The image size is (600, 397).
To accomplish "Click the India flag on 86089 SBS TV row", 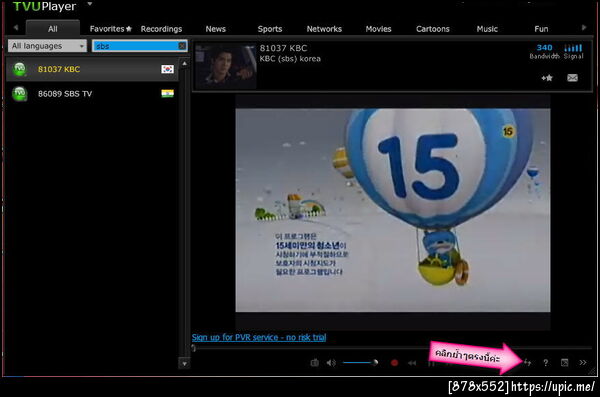I will click(167, 93).
